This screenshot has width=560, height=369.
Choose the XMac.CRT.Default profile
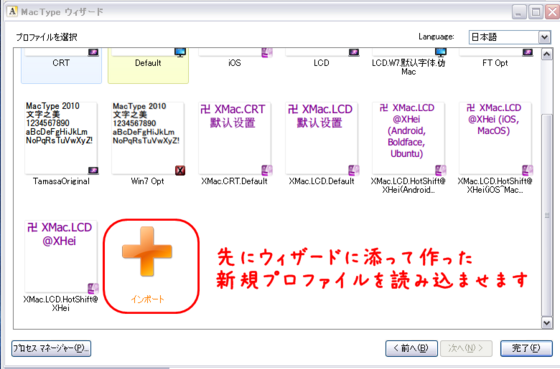pos(235,138)
